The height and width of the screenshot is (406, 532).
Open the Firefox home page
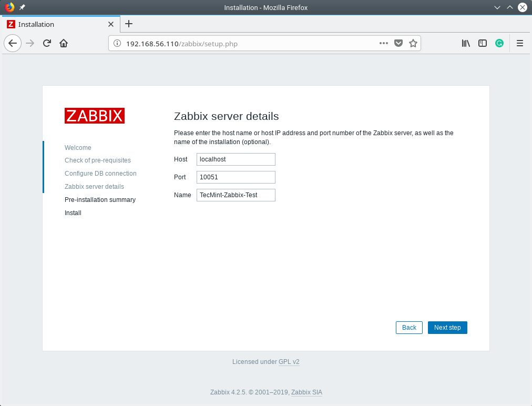[64, 43]
